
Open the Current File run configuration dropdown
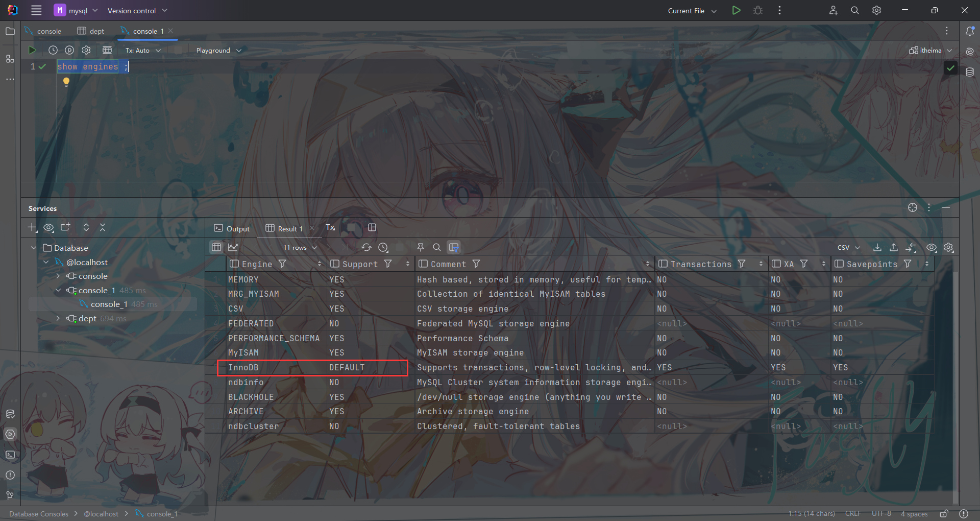pyautogui.click(x=692, y=10)
